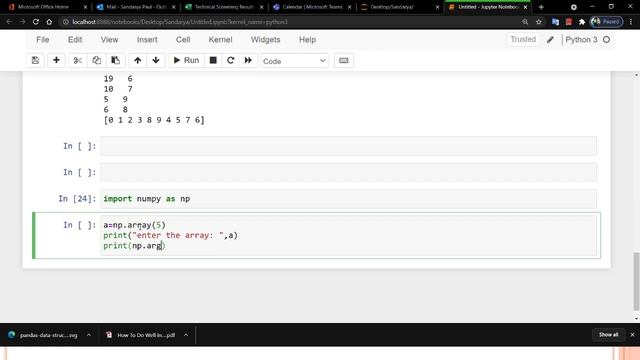Click the Paused profile button
The height and width of the screenshot is (360, 640).
click(607, 22)
